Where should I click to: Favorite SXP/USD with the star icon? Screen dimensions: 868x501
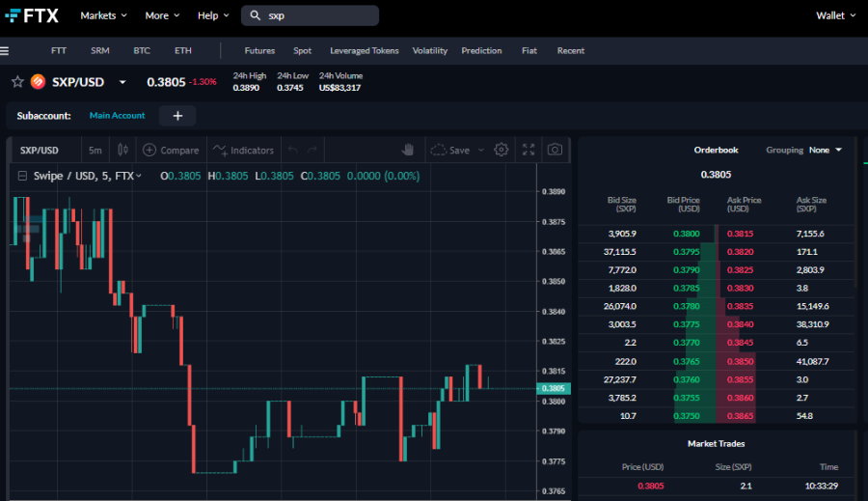click(x=17, y=82)
